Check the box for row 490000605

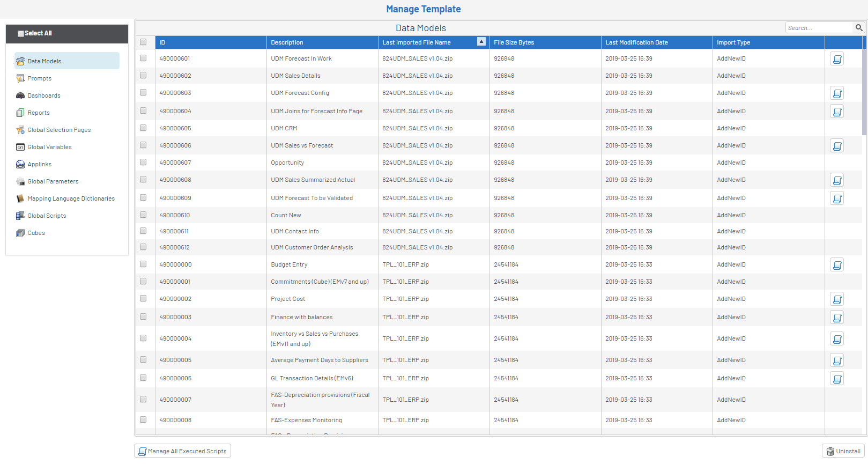(x=143, y=128)
